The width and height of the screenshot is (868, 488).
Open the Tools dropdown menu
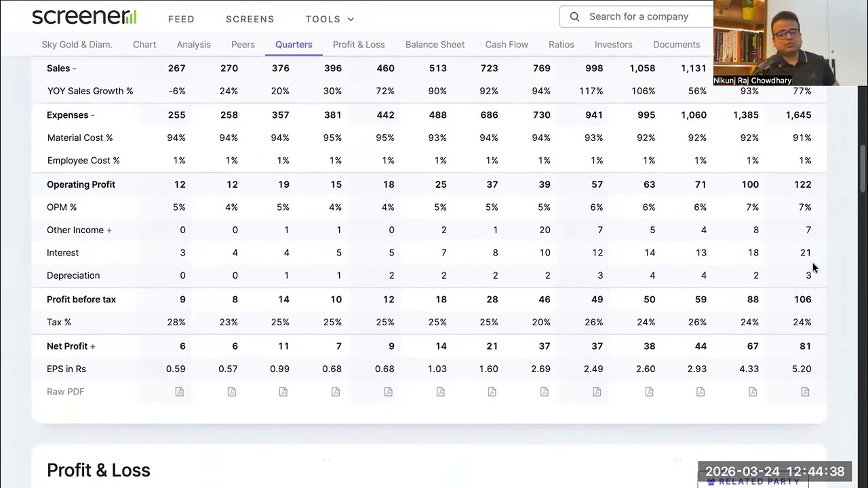[330, 19]
